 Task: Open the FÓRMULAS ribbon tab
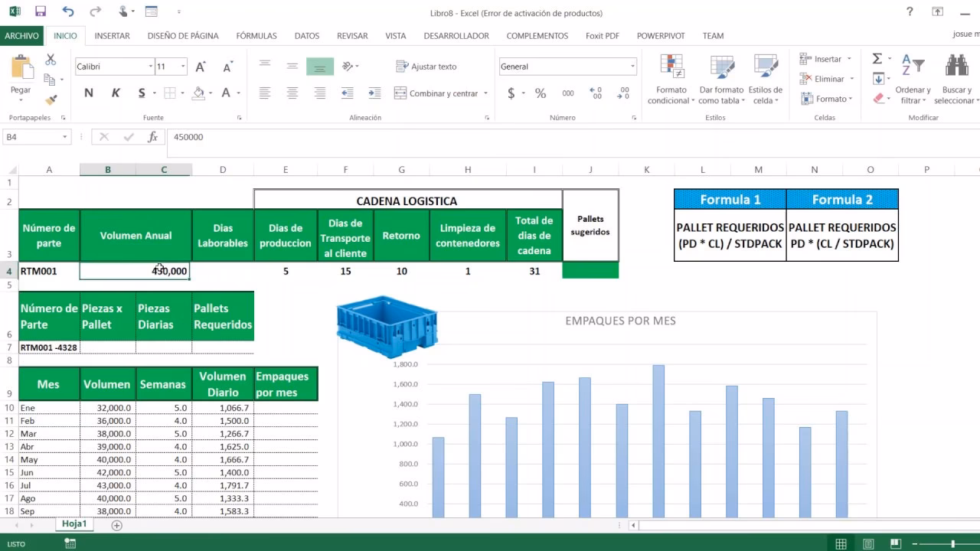(x=256, y=36)
